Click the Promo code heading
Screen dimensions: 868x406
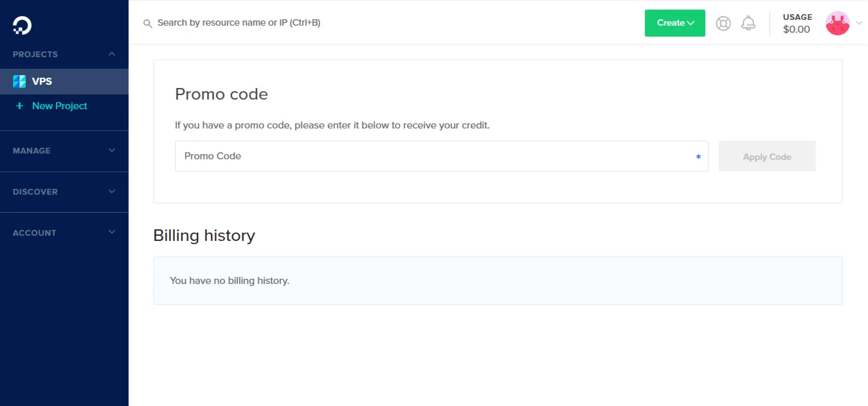(221, 94)
